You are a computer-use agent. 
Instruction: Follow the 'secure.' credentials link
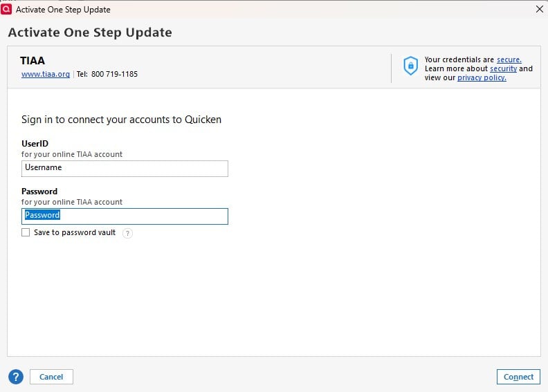pyautogui.click(x=509, y=59)
